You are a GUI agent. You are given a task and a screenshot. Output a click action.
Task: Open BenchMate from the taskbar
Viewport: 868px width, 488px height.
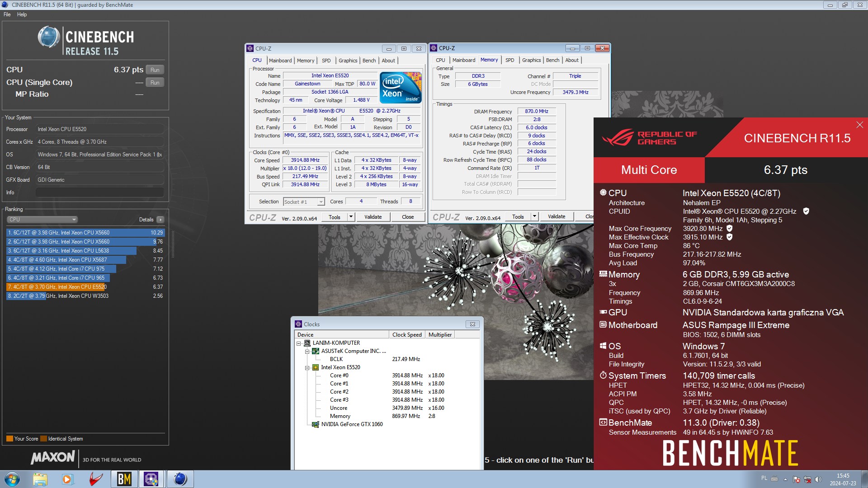pos(124,479)
